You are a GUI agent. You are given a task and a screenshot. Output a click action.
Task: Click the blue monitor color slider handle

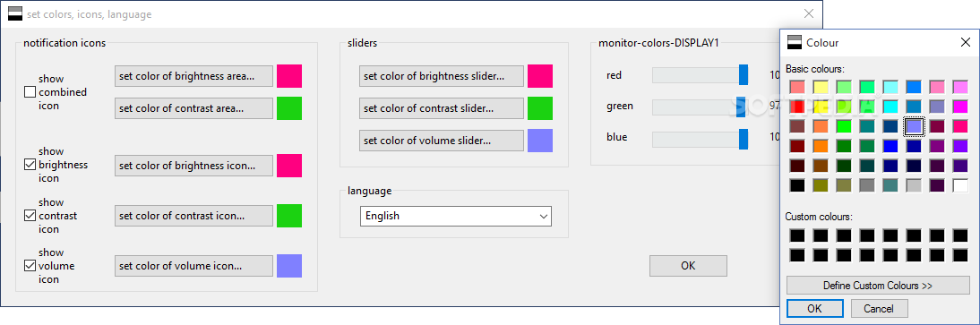744,139
